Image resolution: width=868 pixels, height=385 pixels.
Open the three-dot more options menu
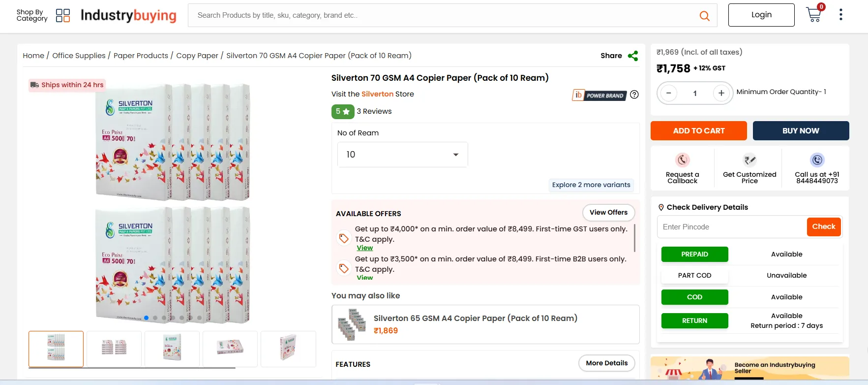841,15
